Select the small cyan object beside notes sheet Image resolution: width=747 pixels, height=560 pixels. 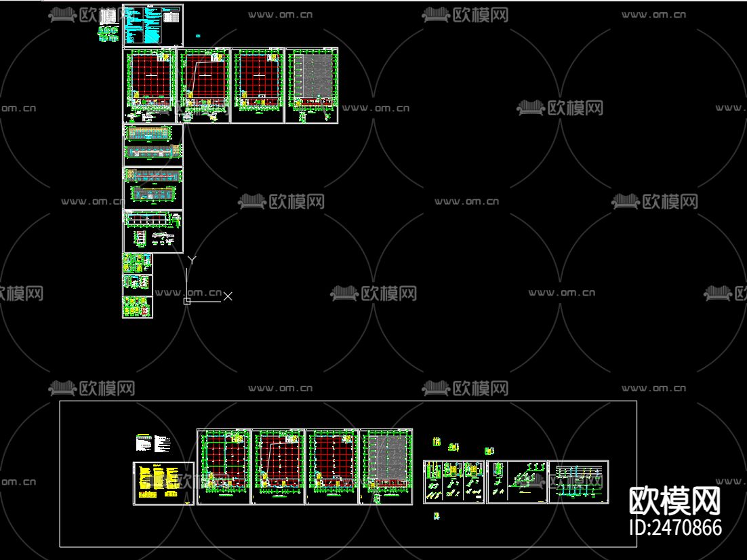pyautogui.click(x=198, y=36)
